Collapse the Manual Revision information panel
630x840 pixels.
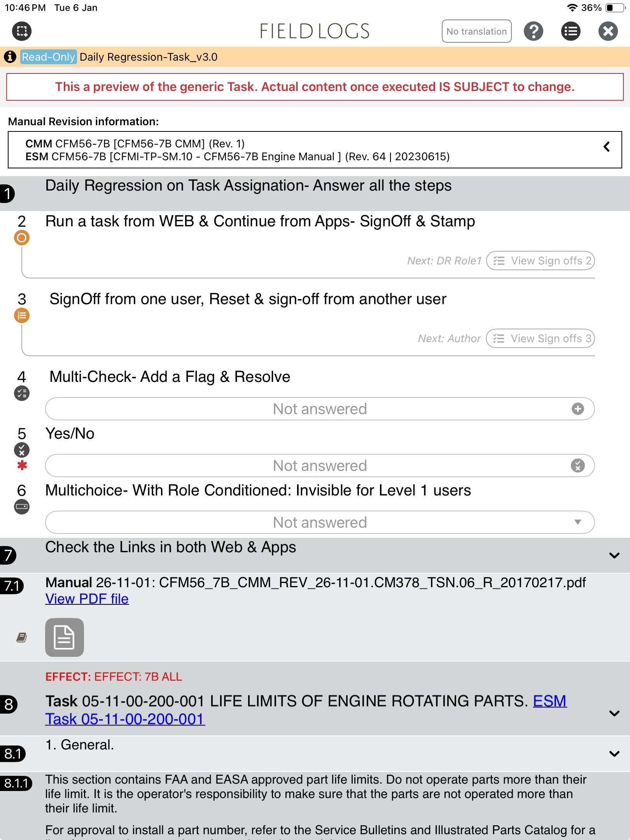click(606, 147)
